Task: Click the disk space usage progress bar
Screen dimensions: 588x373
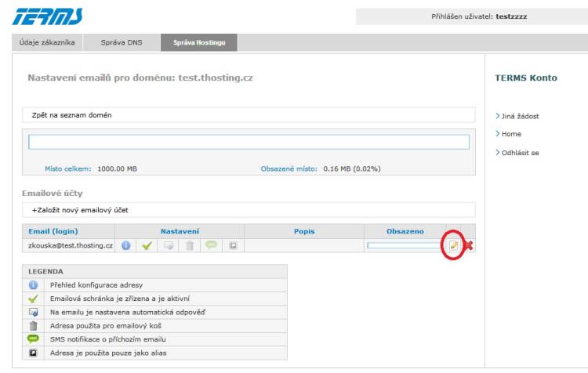Action: [249, 142]
